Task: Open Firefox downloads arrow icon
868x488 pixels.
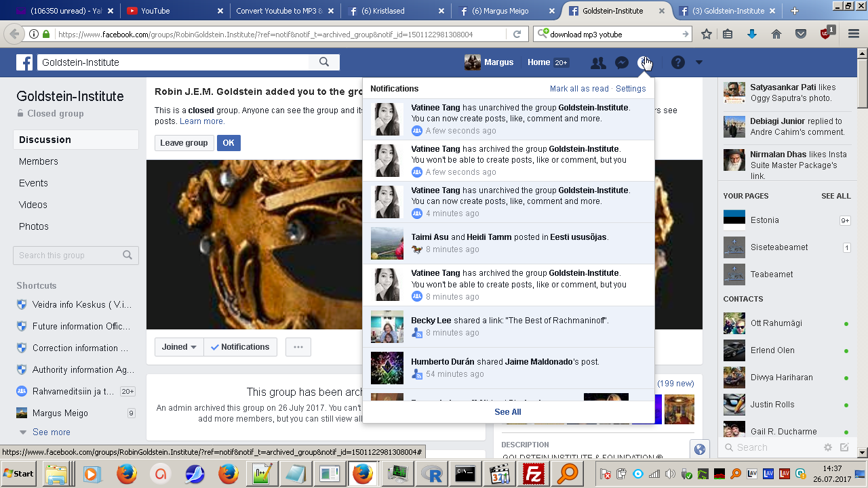Action: click(x=751, y=34)
